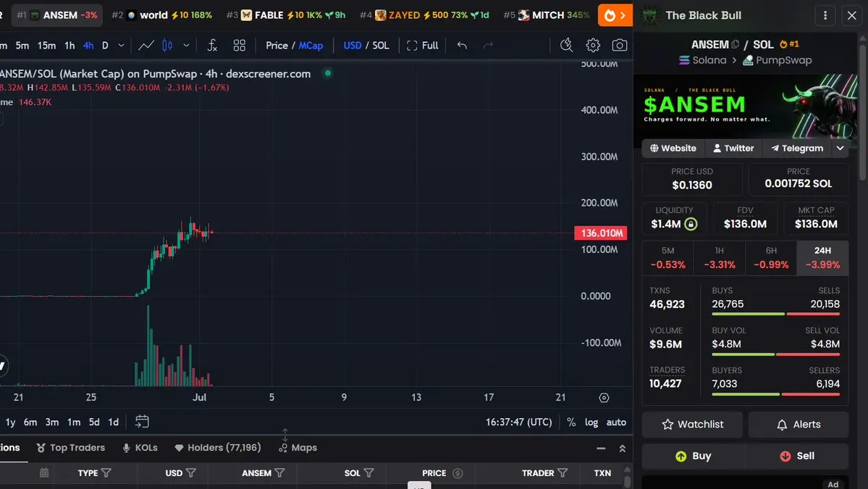Open the date range calendar icon

pos(142,422)
